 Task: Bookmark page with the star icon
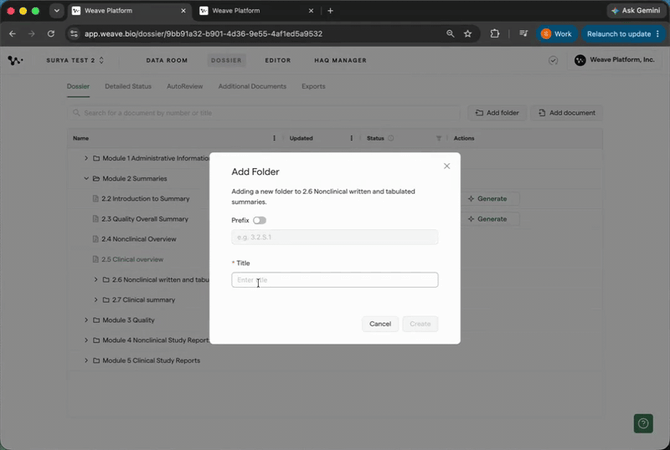[x=468, y=34]
